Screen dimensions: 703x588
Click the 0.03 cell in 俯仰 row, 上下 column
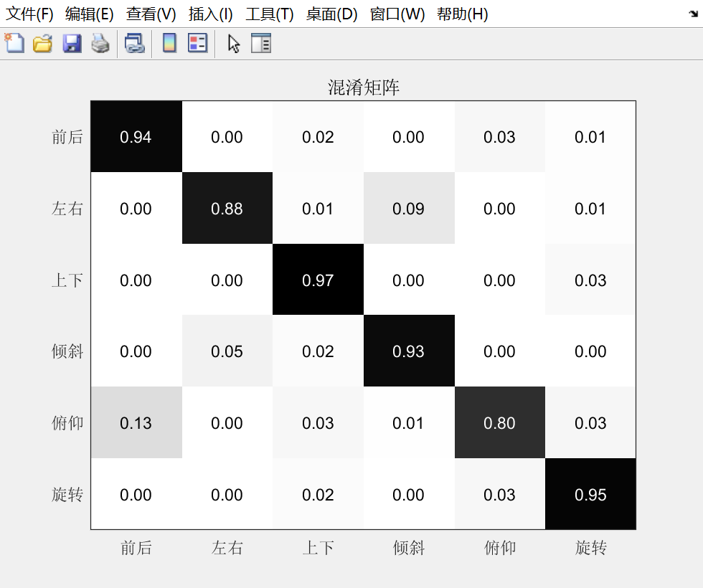tap(319, 422)
